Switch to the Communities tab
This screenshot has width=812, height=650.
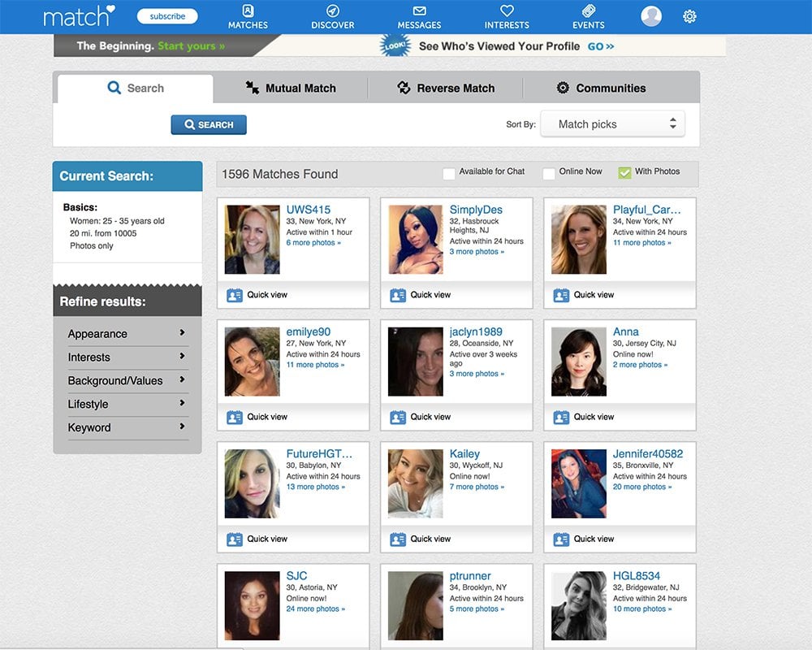pos(601,89)
